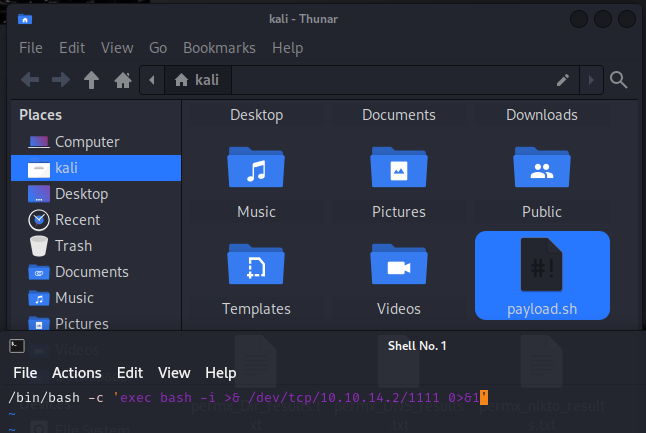Select the Pictures folder icon in the file view
The height and width of the screenshot is (433, 646).
[x=399, y=167]
